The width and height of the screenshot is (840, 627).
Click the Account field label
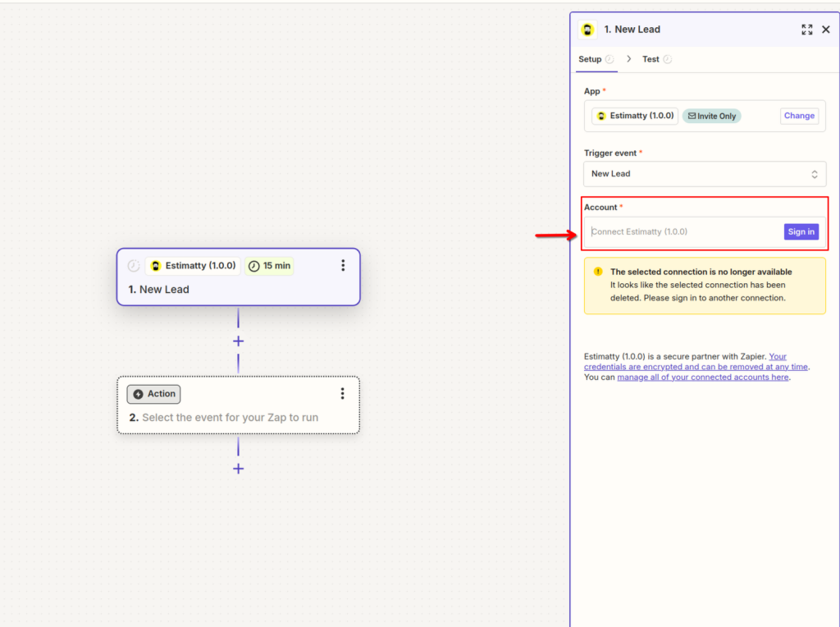tap(600, 208)
